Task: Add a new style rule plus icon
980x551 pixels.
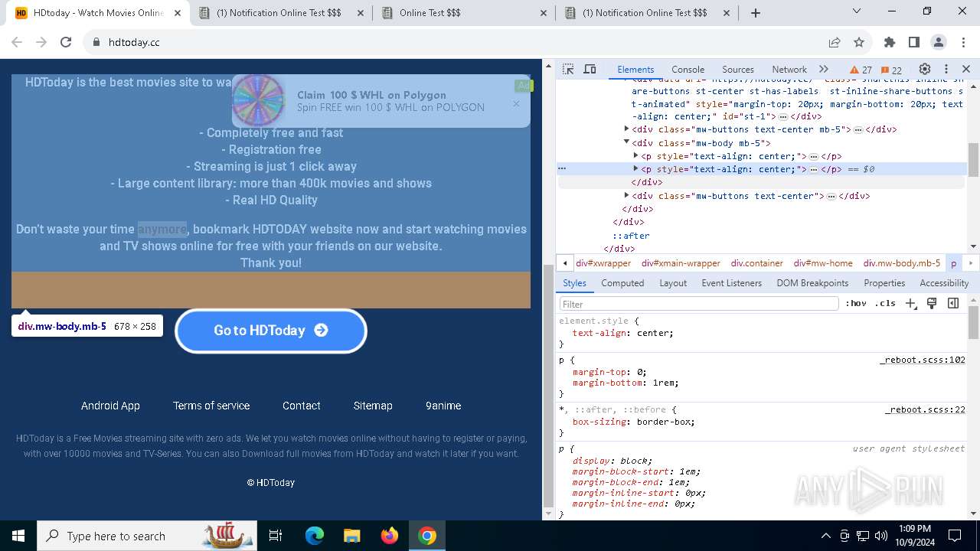Action: [910, 303]
